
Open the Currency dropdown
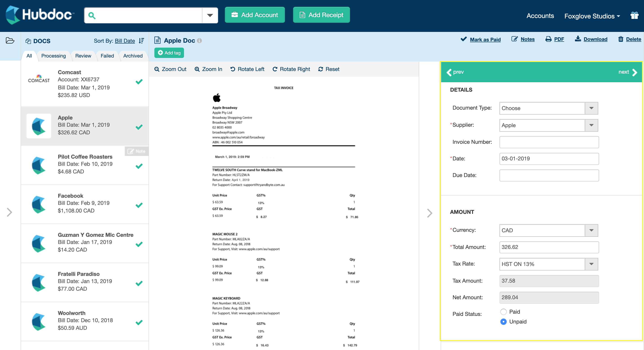(x=548, y=230)
